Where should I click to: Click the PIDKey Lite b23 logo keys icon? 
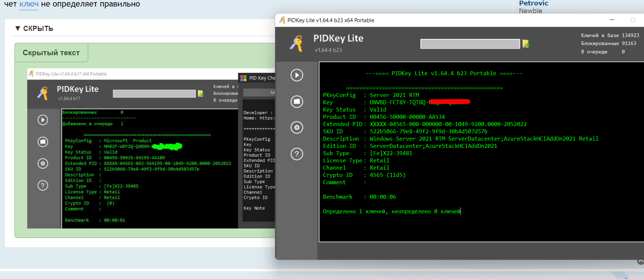pyautogui.click(x=297, y=44)
